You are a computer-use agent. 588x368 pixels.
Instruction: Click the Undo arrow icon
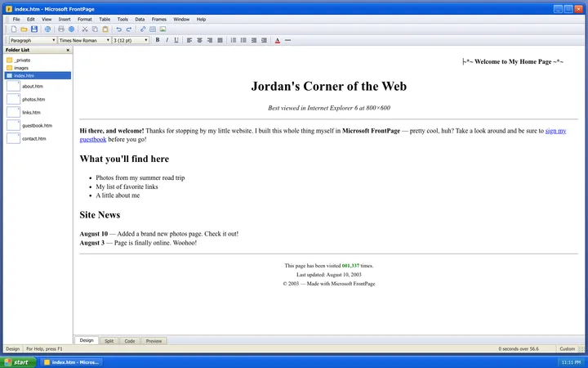[119, 29]
